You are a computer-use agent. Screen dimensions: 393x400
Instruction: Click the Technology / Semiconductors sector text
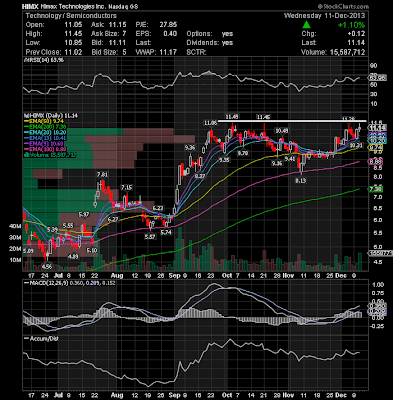[71, 16]
